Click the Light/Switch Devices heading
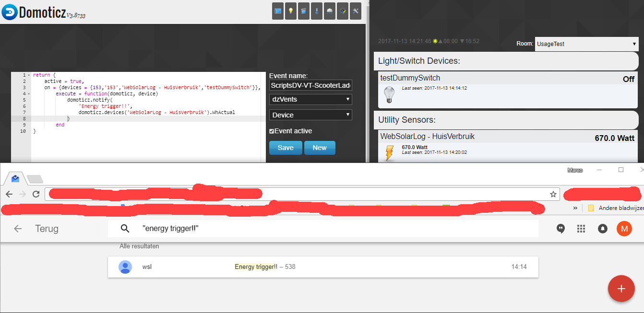This screenshot has height=313, width=644. pyautogui.click(x=419, y=61)
